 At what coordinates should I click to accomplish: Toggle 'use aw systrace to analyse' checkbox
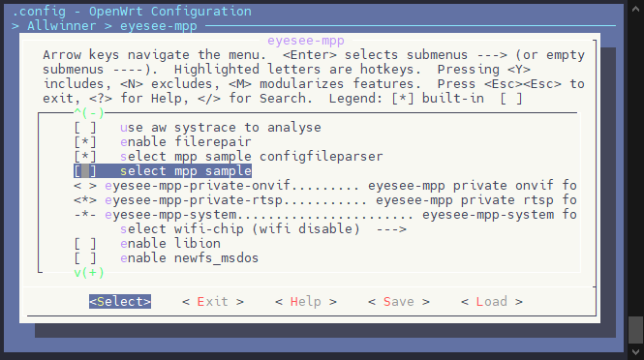pyautogui.click(x=85, y=128)
